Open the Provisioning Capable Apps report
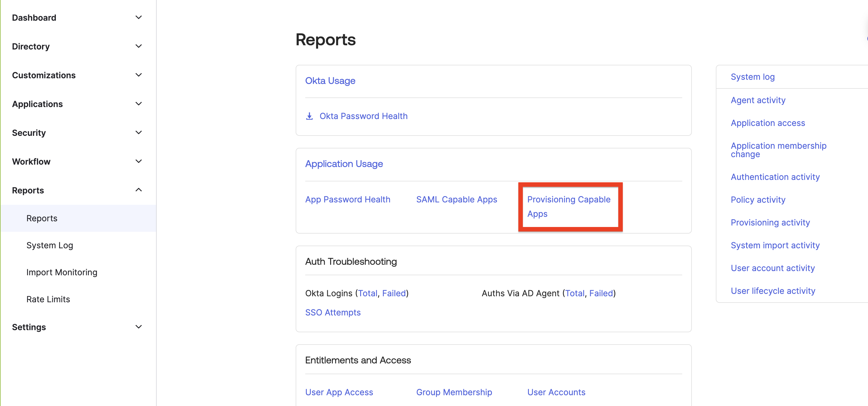The image size is (868, 406). coord(569,206)
